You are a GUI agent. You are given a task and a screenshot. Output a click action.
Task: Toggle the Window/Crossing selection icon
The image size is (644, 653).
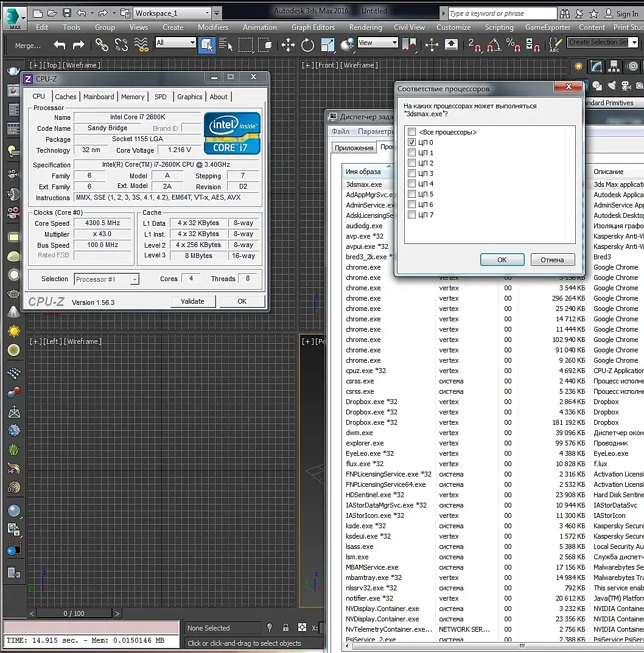click(x=265, y=44)
